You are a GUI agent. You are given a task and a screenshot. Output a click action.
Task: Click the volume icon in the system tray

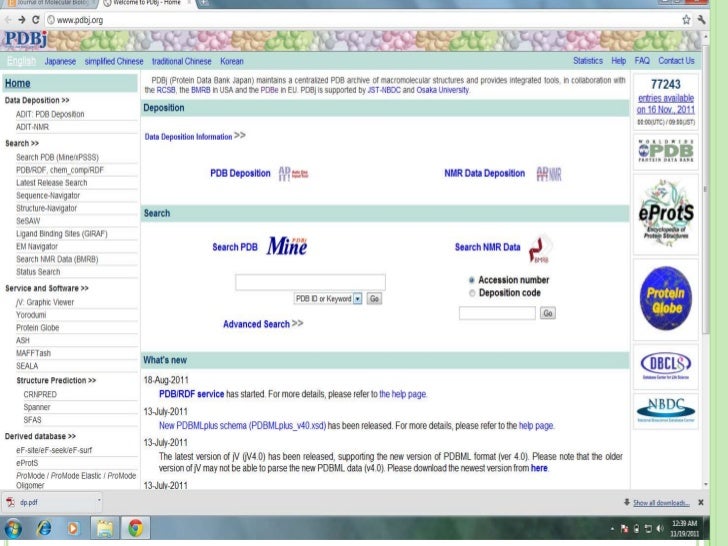[660, 528]
